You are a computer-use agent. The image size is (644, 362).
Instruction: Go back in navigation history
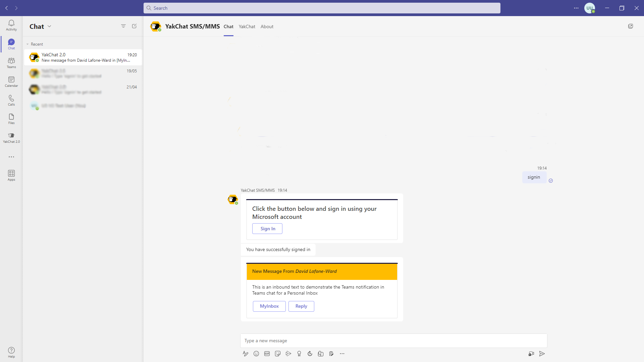(7, 8)
